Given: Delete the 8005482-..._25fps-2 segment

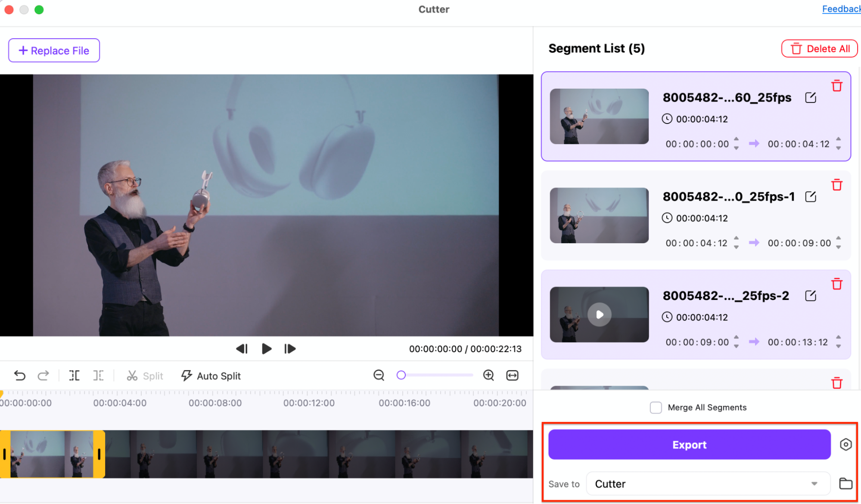Looking at the screenshot, I should (837, 284).
